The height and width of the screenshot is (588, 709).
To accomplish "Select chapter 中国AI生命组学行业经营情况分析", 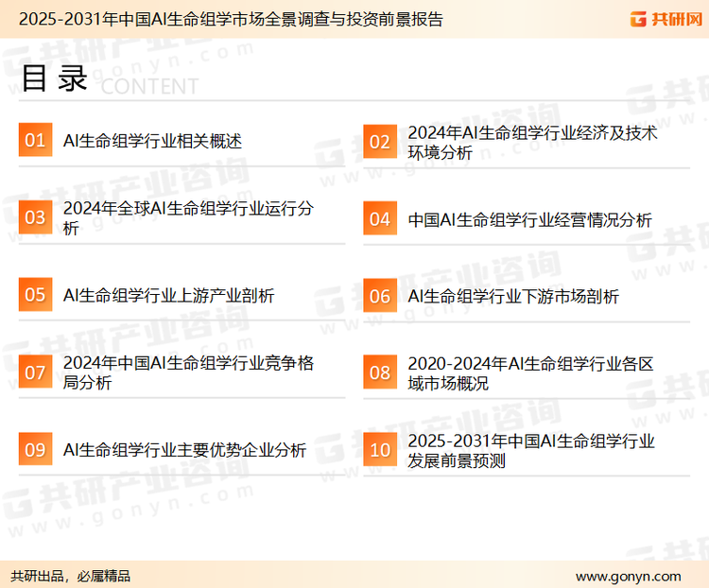I will (529, 220).
